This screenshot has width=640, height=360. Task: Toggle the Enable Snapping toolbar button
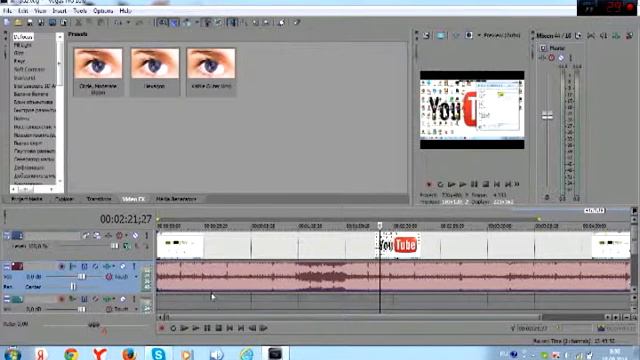pos(163,22)
